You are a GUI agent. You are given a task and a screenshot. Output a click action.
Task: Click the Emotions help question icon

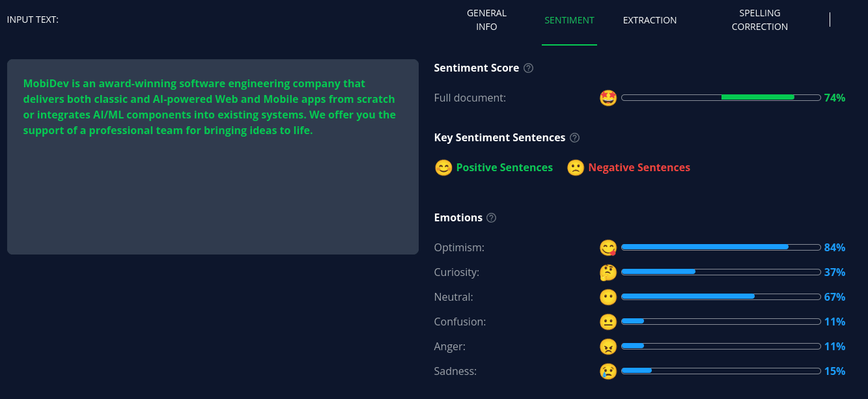[492, 218]
